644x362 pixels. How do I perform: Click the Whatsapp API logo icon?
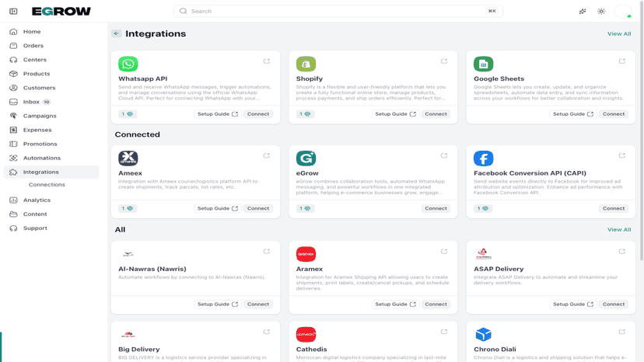coord(128,64)
